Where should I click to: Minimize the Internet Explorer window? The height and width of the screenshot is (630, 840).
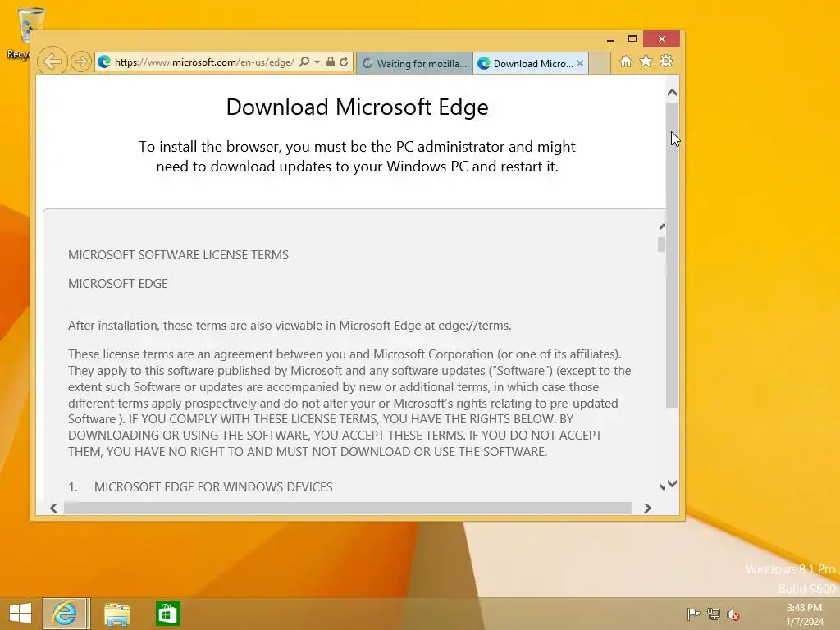tap(610, 39)
